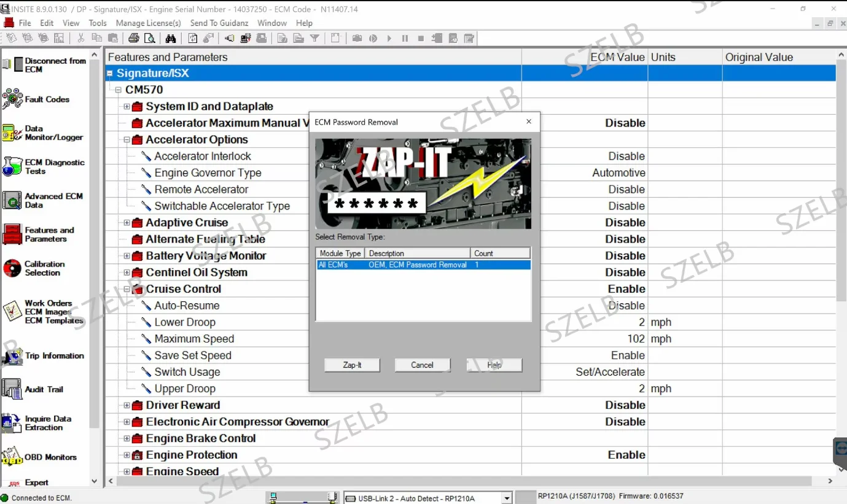
Task: Select the Maximum Speed parameter row
Action: 194,339
